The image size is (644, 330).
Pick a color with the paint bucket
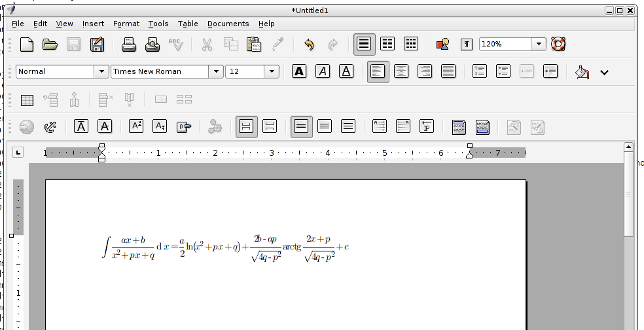(581, 71)
